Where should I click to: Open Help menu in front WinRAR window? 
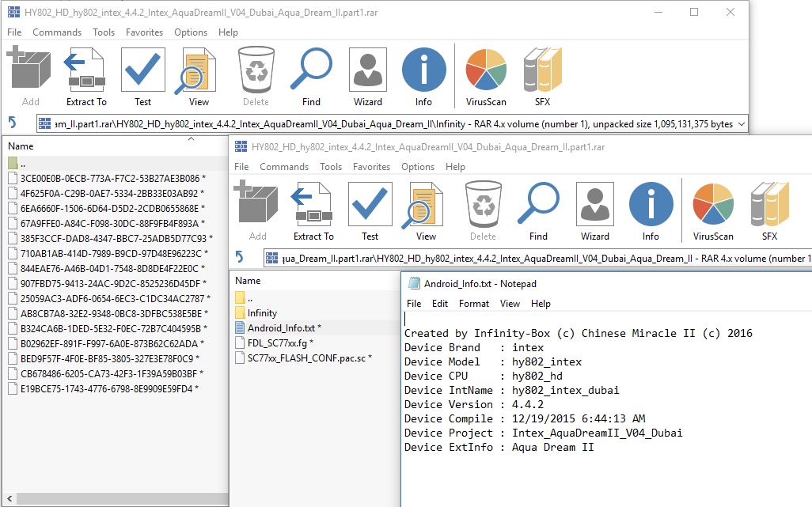455,167
